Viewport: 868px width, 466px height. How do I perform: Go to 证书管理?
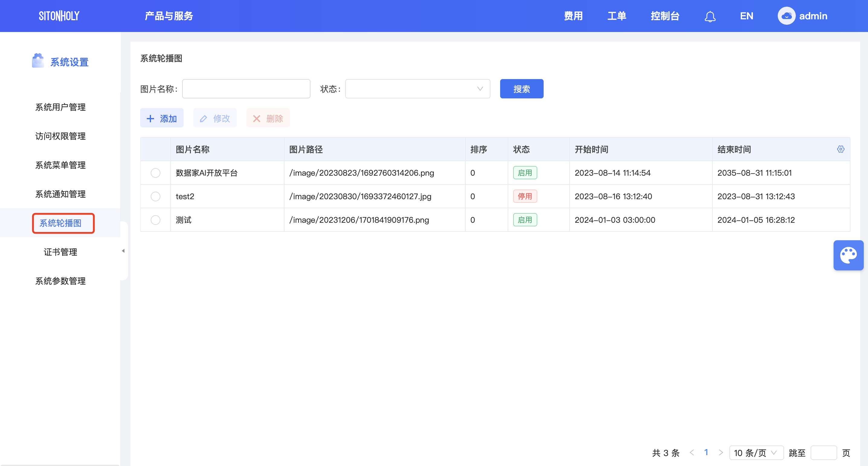(60, 252)
